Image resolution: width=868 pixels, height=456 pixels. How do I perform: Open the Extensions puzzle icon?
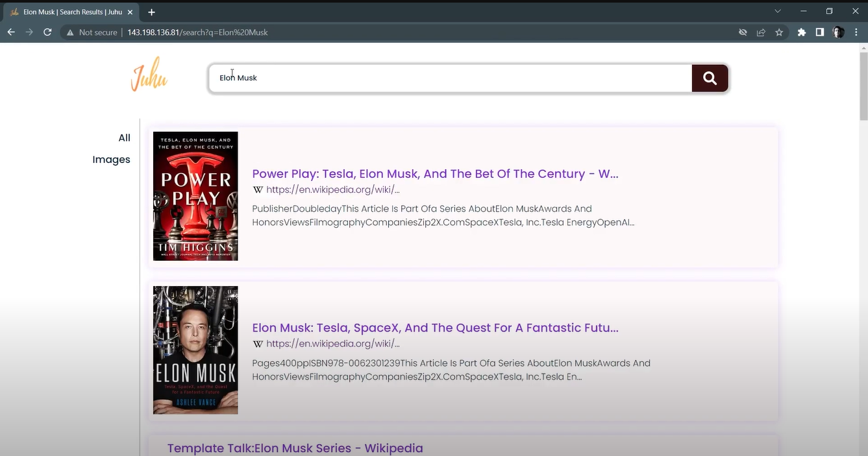(802, 32)
